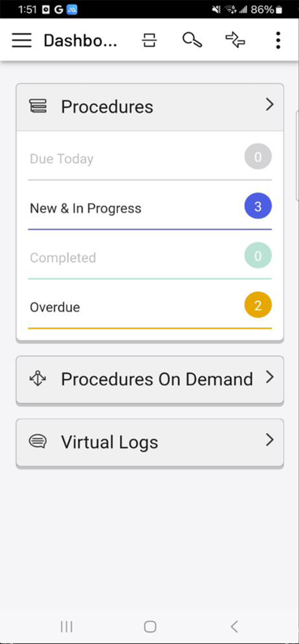Tap the Virtual Logs speech bubble icon
Screen dimensions: 299x644
coord(38,442)
